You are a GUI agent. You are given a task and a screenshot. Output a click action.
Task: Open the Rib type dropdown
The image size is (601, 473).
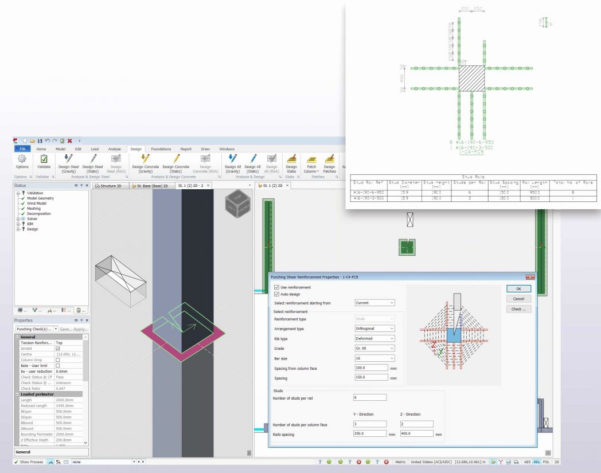tap(375, 337)
